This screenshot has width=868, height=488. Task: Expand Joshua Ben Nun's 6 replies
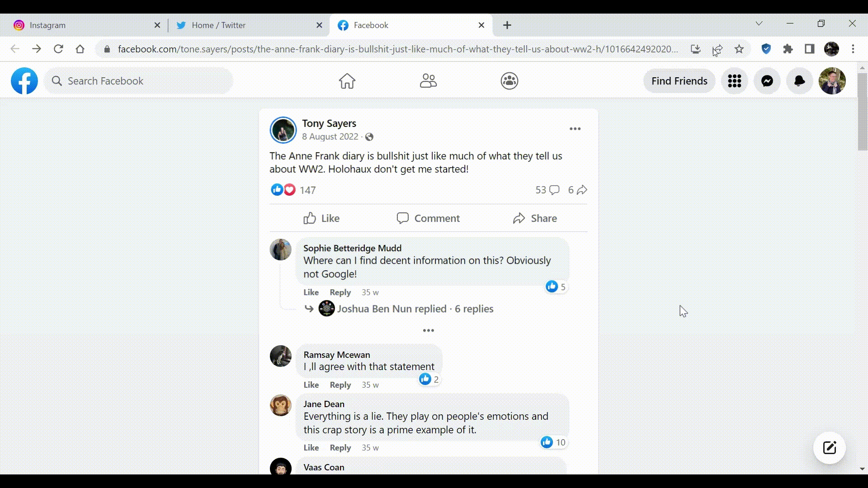[x=415, y=309]
